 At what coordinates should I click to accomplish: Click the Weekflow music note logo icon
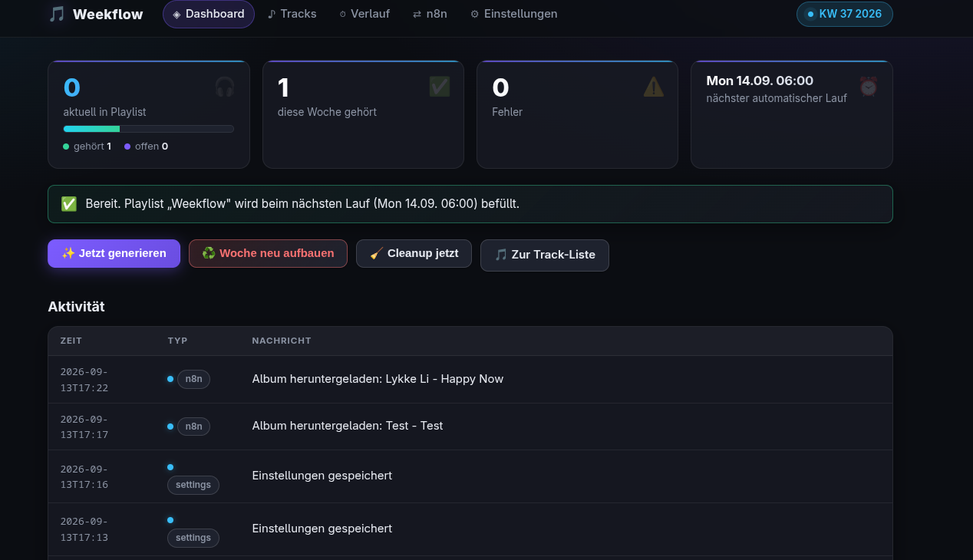(x=57, y=14)
